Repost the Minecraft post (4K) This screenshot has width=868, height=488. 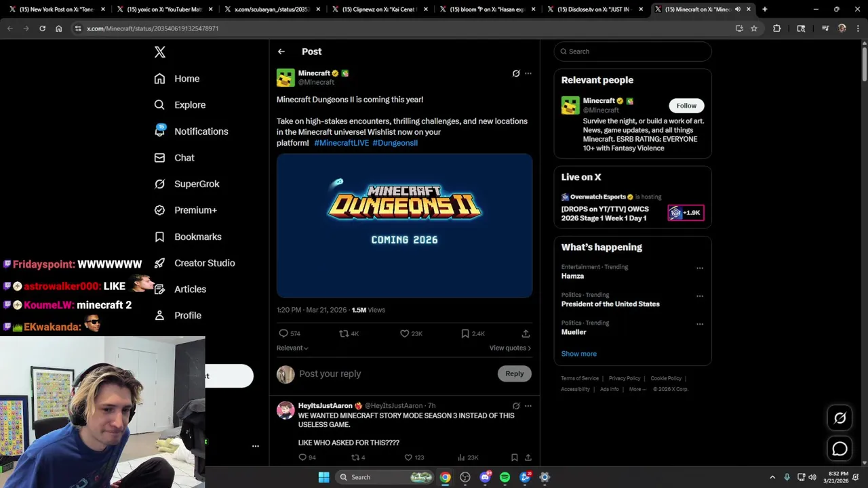coord(349,333)
